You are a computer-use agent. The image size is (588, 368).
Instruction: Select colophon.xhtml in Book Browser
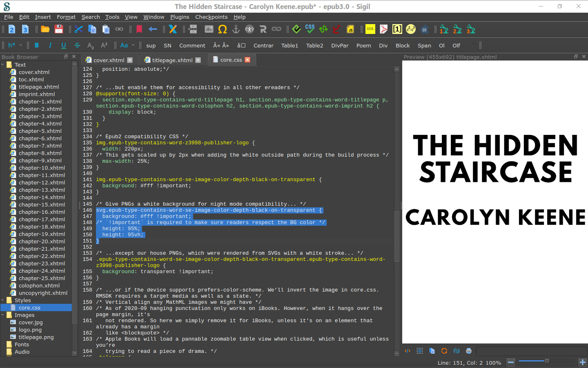click(39, 285)
